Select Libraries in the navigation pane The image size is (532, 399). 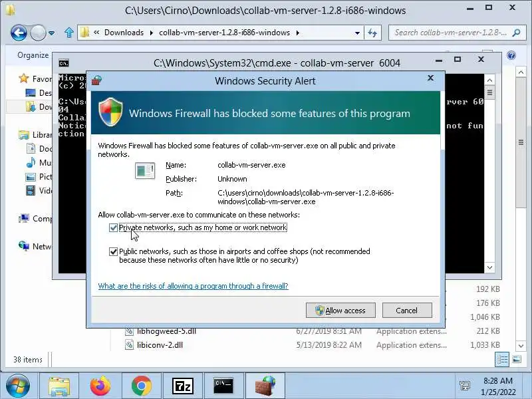pos(35,135)
